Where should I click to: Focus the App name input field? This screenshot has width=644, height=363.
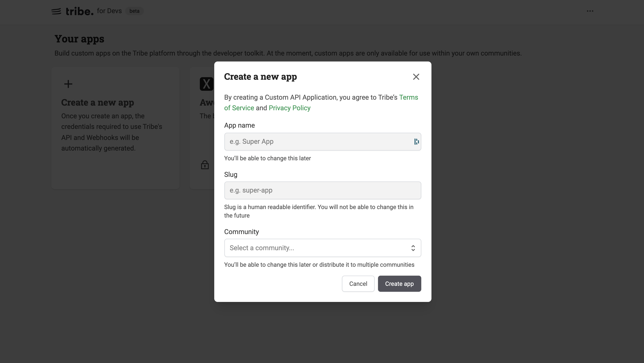click(x=322, y=142)
